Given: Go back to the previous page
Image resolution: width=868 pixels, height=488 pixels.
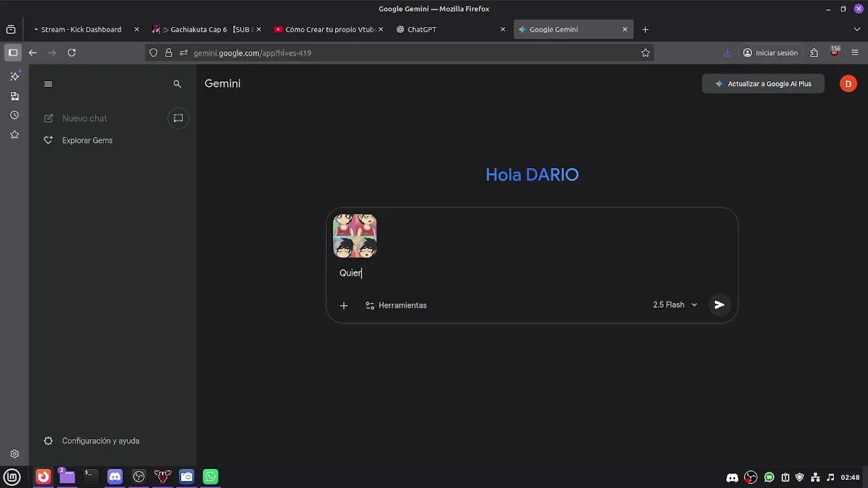Looking at the screenshot, I should point(33,53).
